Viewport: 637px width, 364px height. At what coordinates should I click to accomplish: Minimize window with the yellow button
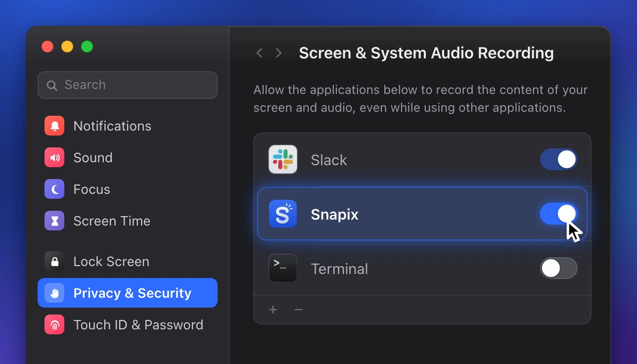coord(67,46)
